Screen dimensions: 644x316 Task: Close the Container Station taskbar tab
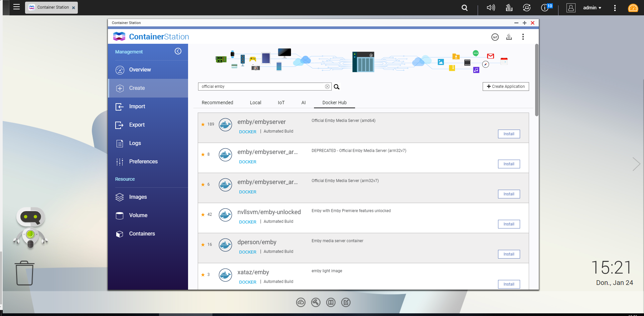coord(73,8)
